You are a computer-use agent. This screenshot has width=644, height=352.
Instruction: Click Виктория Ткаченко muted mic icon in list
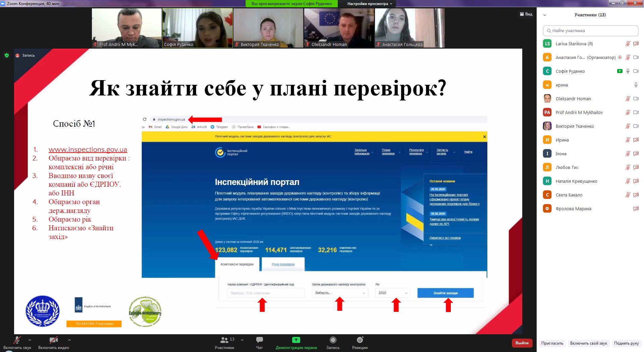point(628,126)
